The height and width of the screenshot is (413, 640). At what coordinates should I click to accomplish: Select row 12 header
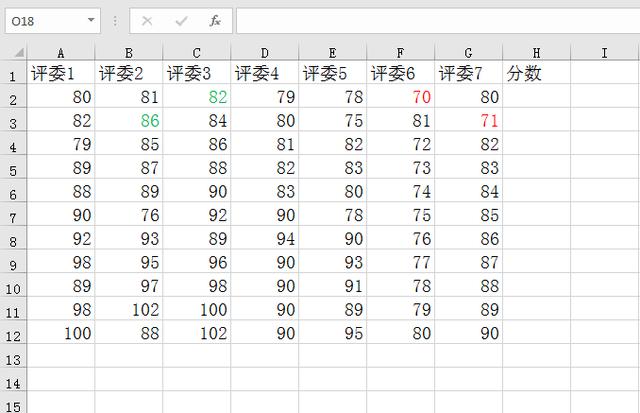[13, 335]
